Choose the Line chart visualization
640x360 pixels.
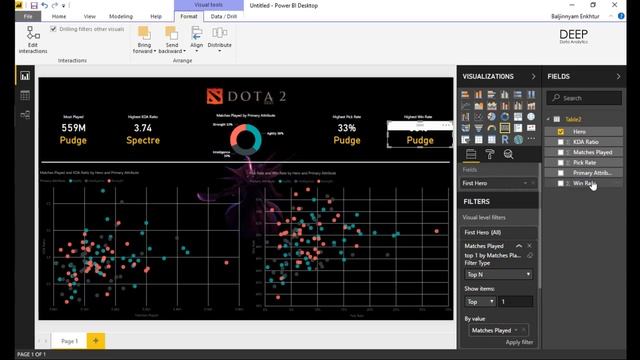click(x=465, y=106)
